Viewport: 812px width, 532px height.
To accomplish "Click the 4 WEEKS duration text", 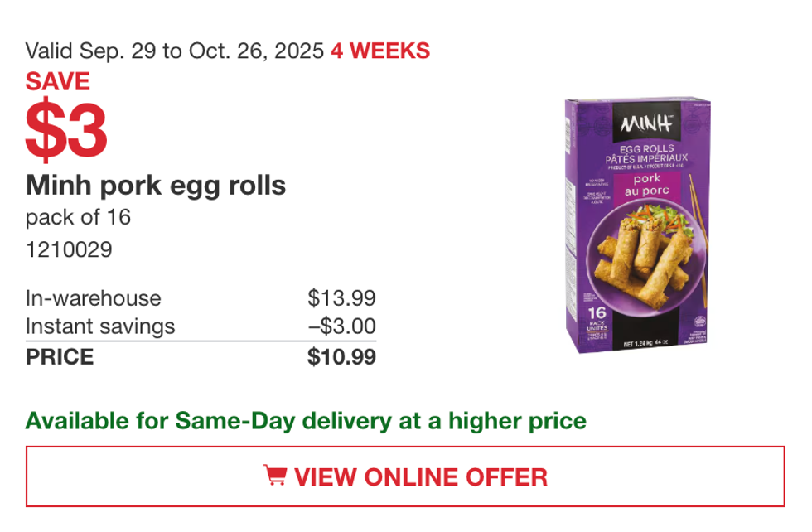I will [380, 51].
